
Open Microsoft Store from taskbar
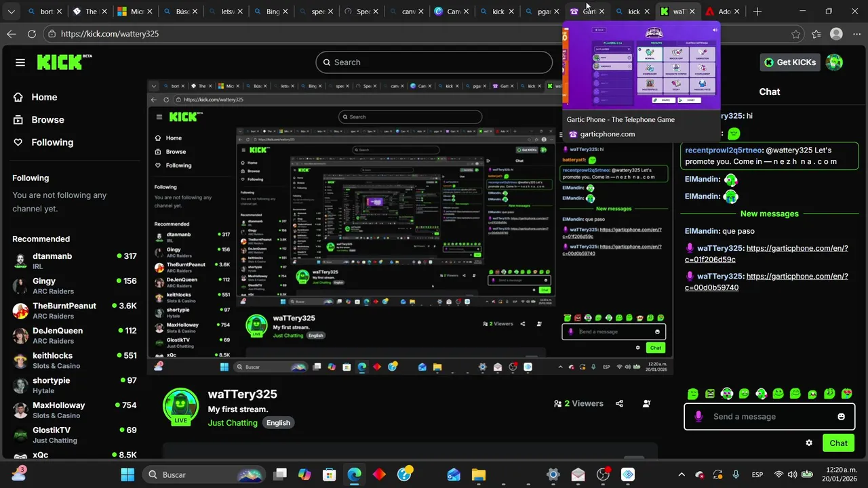coord(329,474)
